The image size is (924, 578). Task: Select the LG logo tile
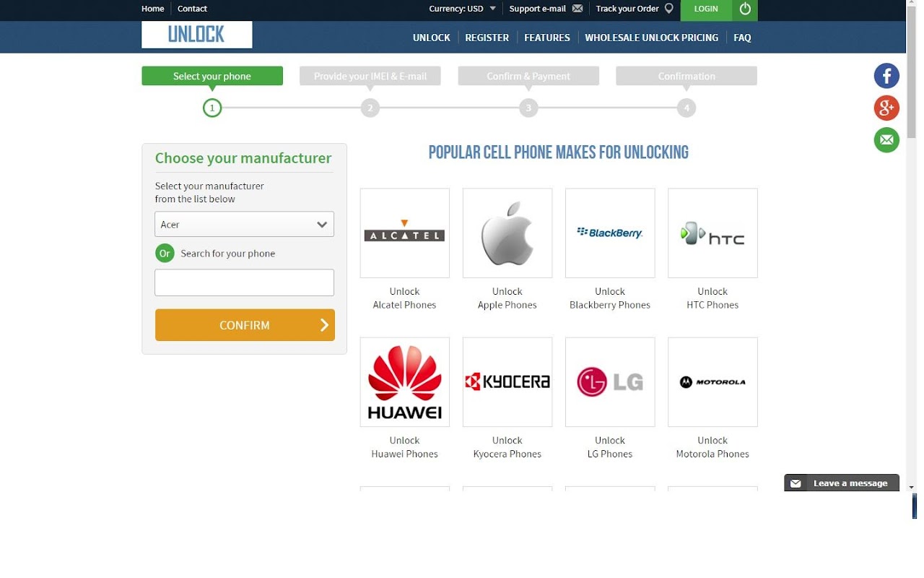[610, 381]
